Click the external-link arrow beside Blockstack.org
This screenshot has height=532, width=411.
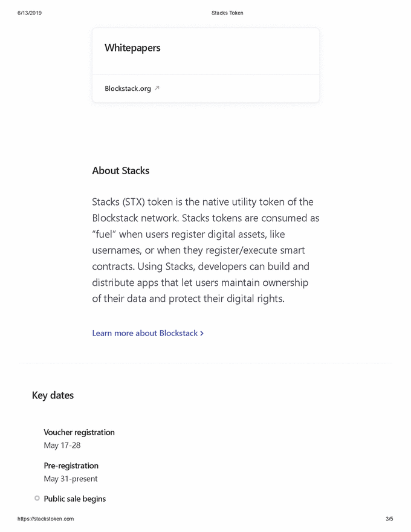157,88
